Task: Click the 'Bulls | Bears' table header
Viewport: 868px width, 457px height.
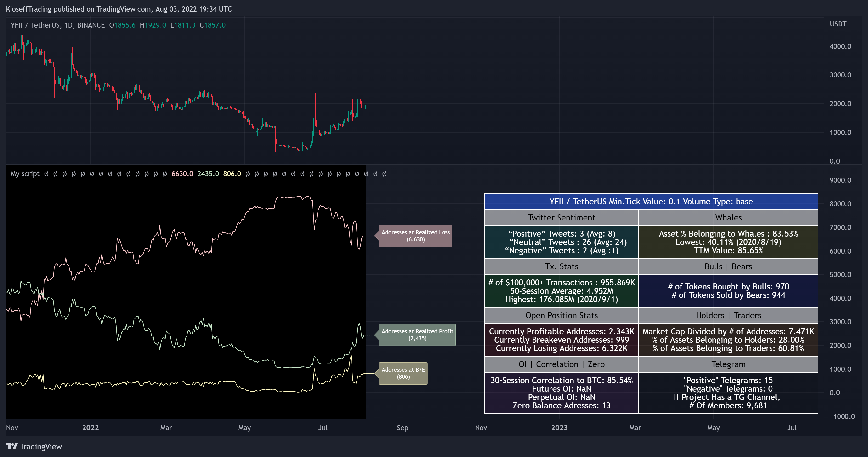Action: point(728,267)
